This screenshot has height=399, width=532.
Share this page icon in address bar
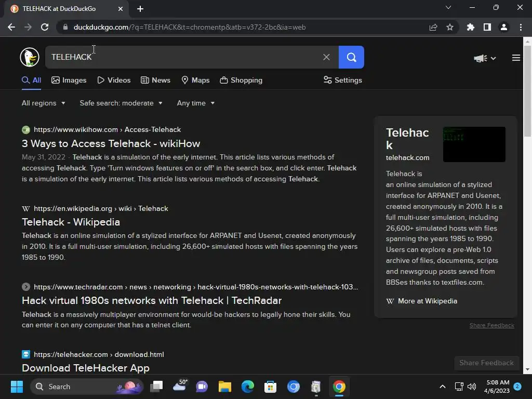pyautogui.click(x=433, y=27)
